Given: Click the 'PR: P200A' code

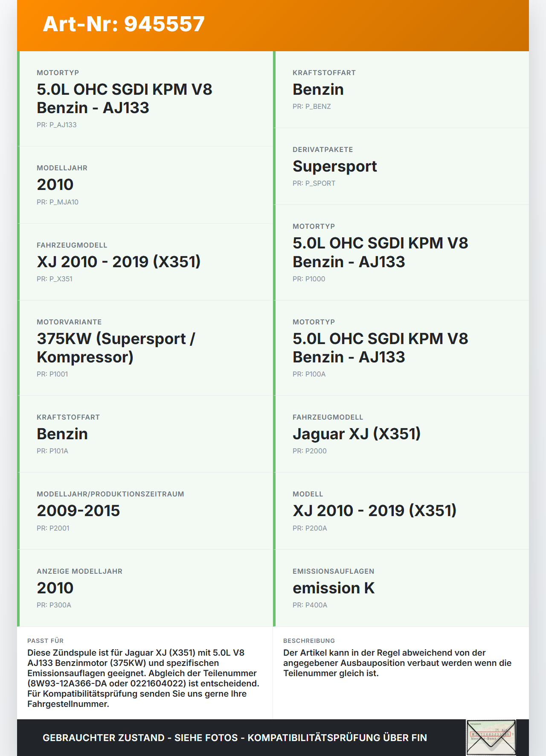Looking at the screenshot, I should pos(310,528).
